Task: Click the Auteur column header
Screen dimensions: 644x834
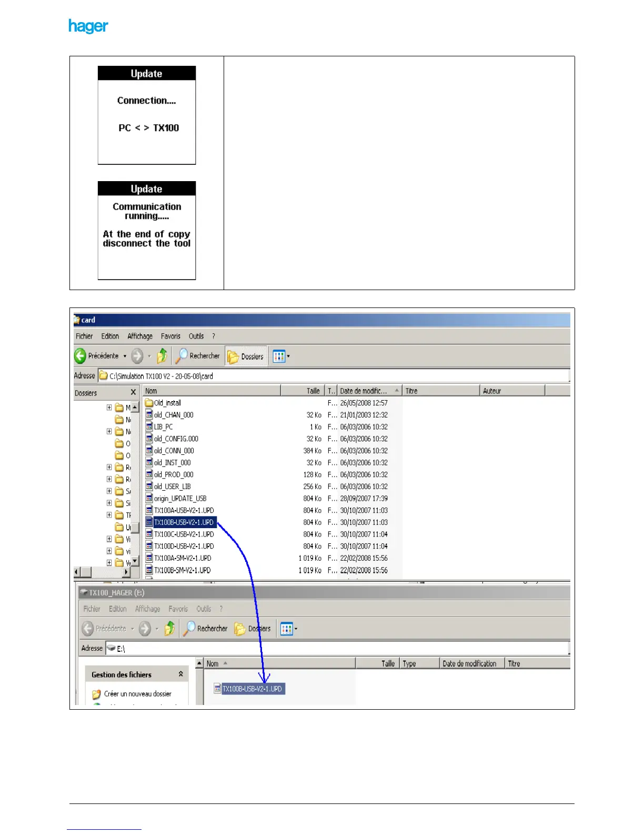Action: [x=512, y=391]
